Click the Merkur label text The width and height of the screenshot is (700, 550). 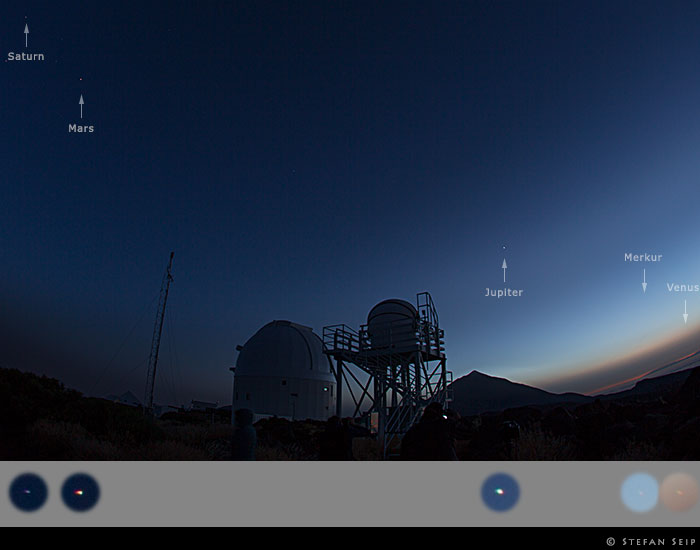643,257
